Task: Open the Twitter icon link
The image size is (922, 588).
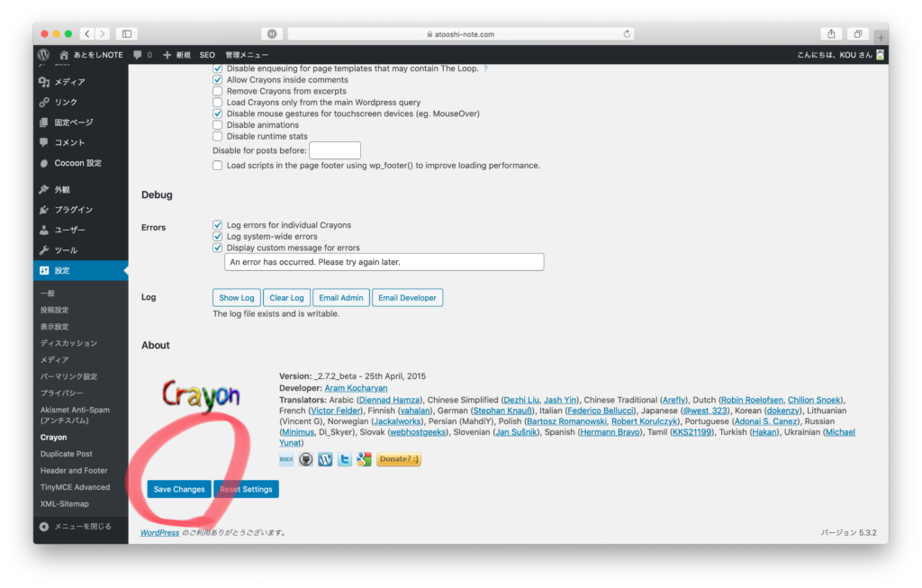Action: point(345,459)
